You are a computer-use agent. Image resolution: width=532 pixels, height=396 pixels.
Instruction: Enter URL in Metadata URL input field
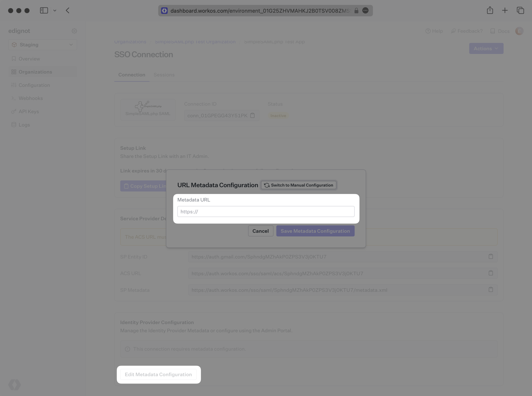[266, 211]
